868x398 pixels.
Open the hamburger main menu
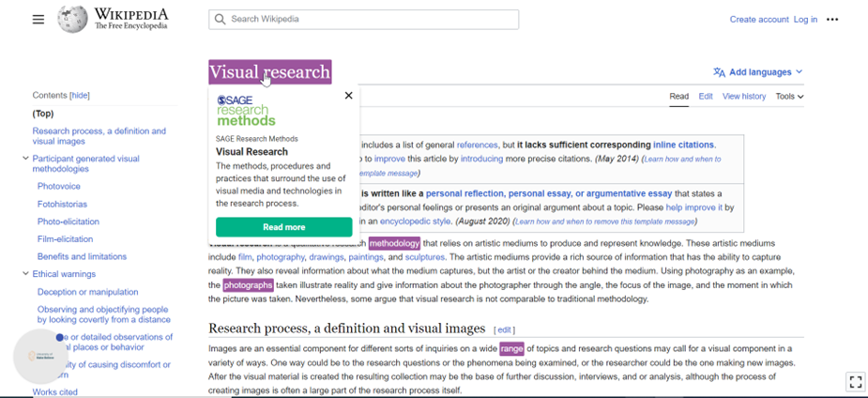38,20
